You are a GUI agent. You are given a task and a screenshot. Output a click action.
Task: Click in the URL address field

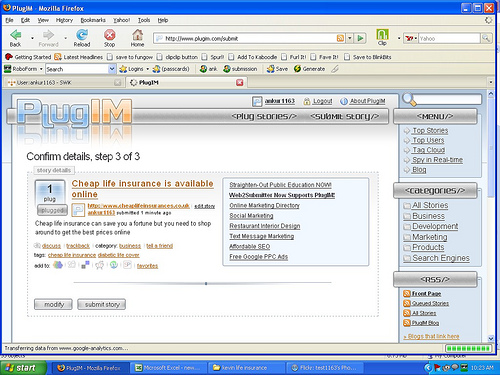pos(250,38)
